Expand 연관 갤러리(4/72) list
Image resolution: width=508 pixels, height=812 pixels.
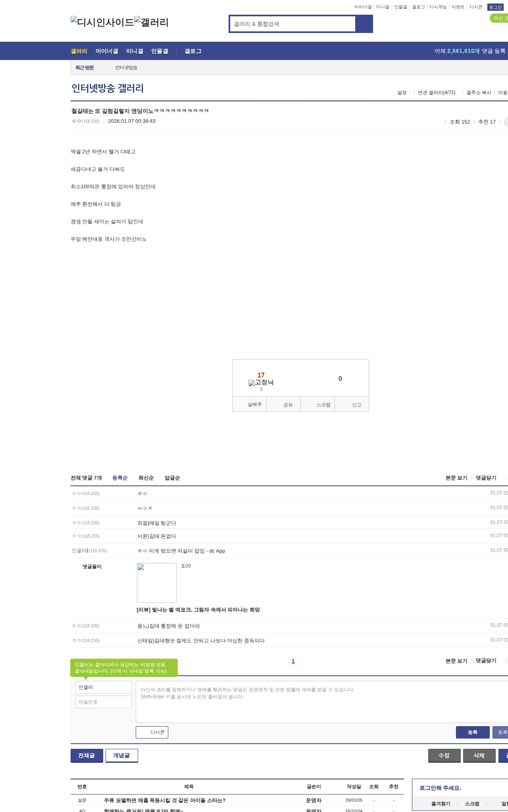coord(437,93)
